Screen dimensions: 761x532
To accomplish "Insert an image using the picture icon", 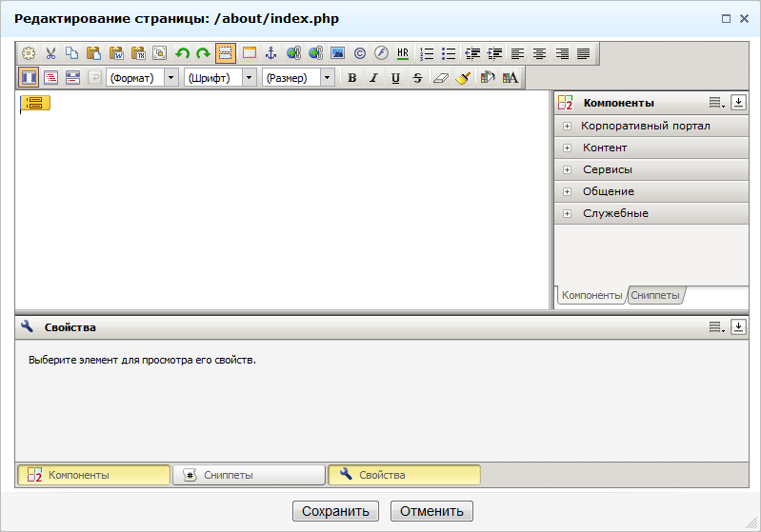I will tap(337, 53).
